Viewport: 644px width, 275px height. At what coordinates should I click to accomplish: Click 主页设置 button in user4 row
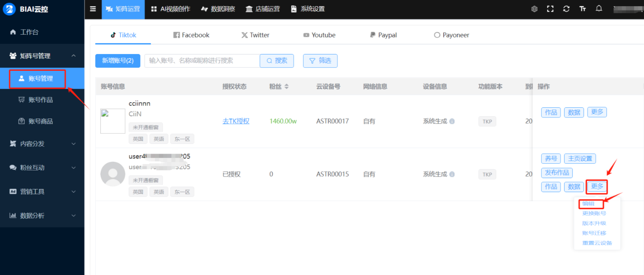point(580,158)
